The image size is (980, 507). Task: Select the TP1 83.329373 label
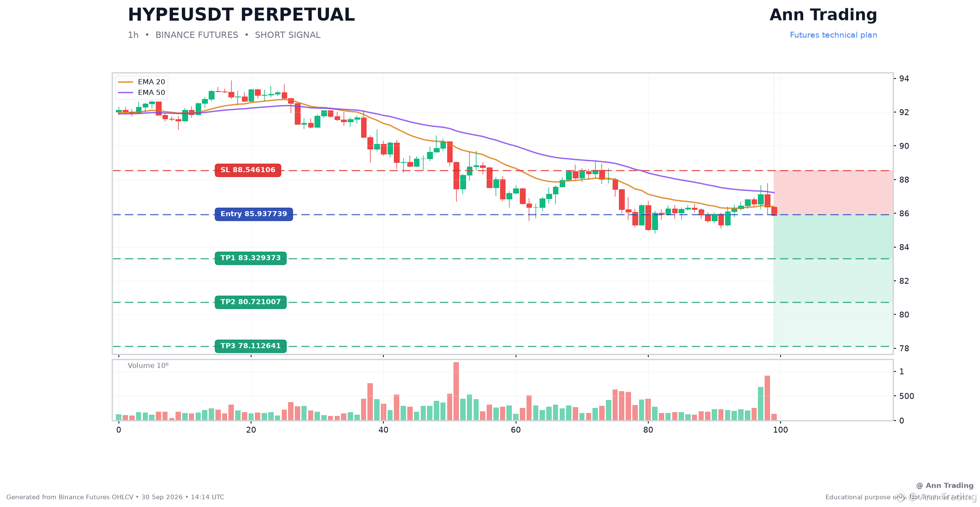pos(251,259)
